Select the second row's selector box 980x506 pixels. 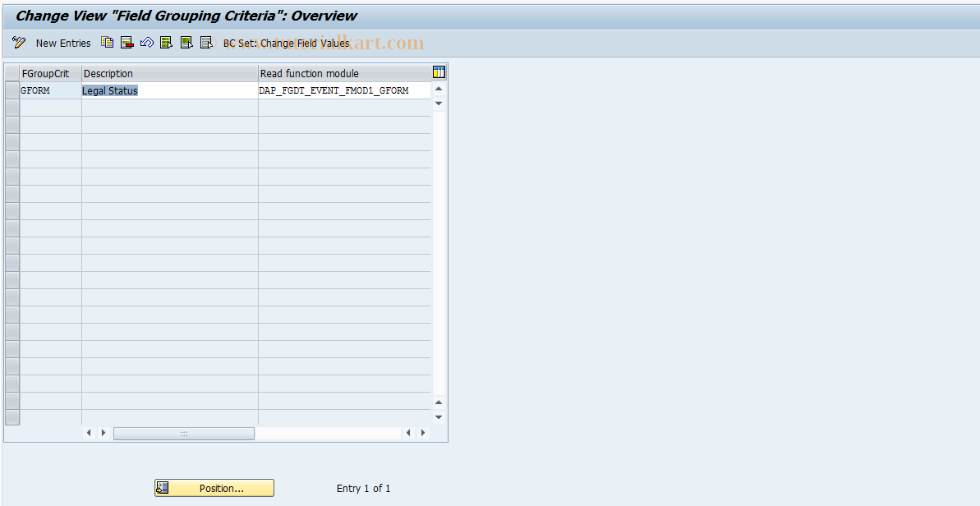12,108
